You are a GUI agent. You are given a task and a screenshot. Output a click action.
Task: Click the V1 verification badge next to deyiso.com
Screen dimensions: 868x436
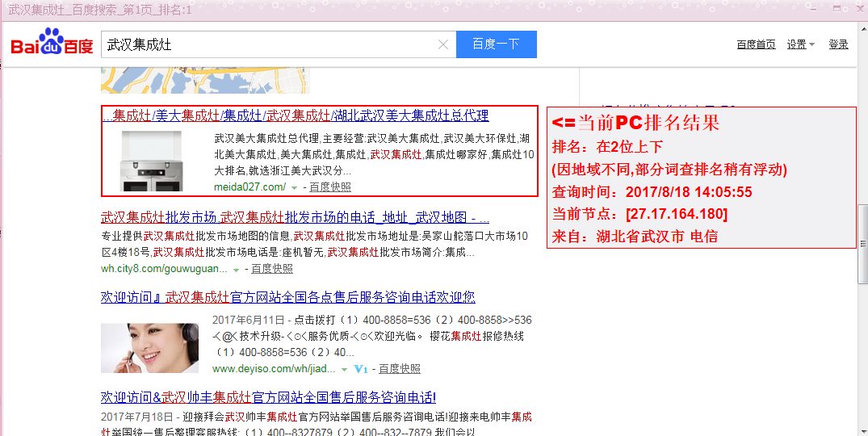pos(361,368)
